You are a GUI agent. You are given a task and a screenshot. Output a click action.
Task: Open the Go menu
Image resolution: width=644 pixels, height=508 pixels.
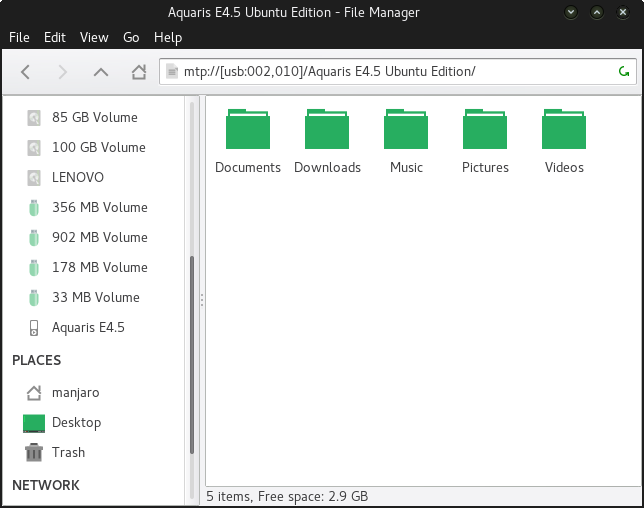click(x=131, y=37)
